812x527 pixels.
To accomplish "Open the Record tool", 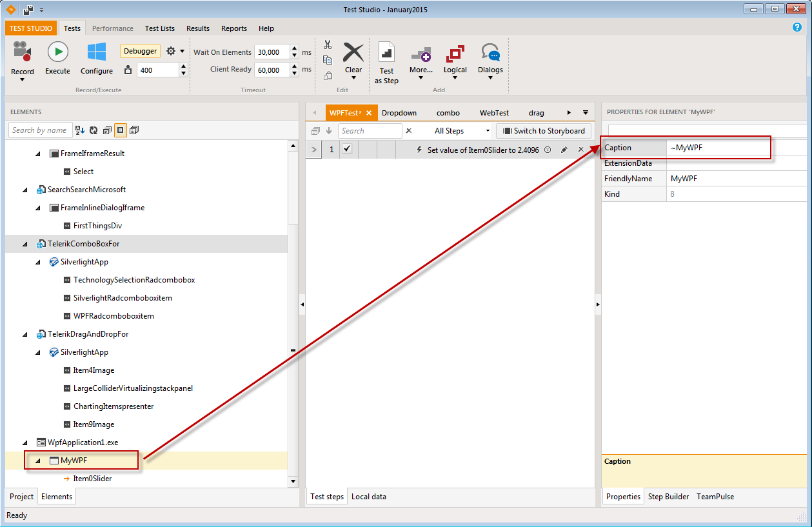I will (23, 61).
